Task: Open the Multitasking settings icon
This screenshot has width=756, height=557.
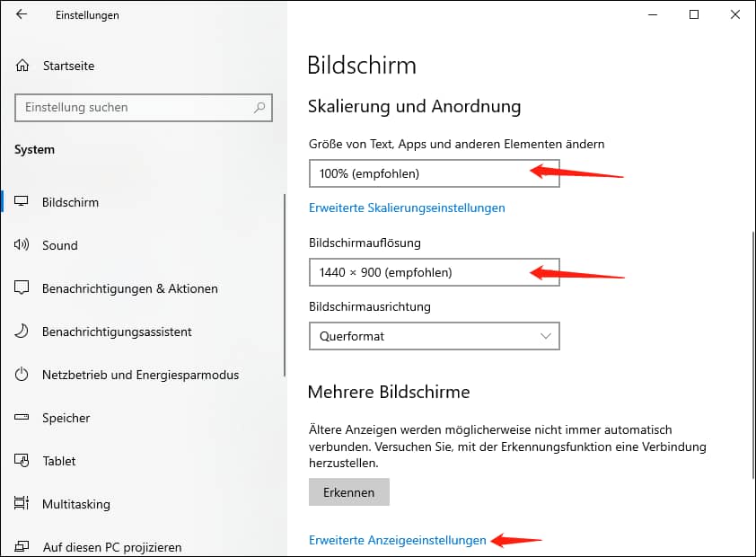Action: tap(22, 504)
